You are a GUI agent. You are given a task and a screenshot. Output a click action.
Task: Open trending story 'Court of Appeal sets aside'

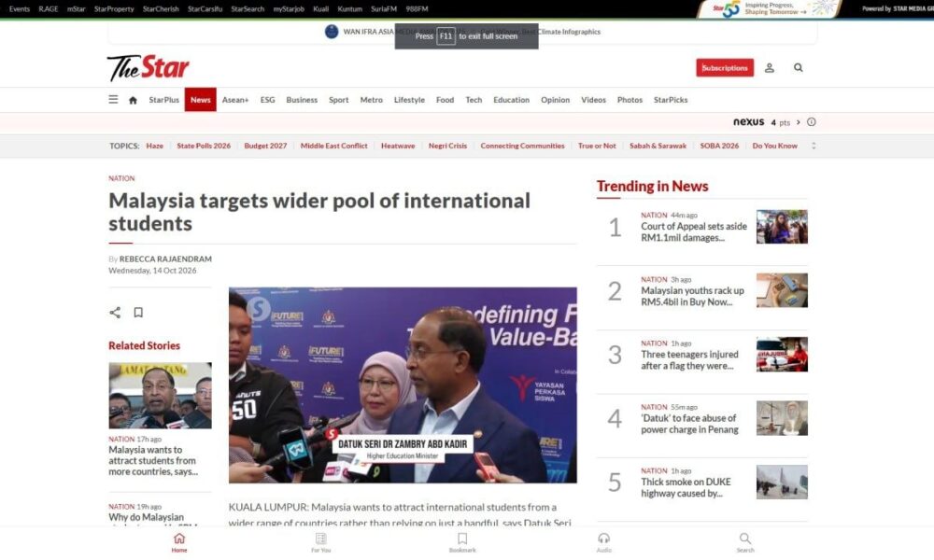(x=694, y=232)
